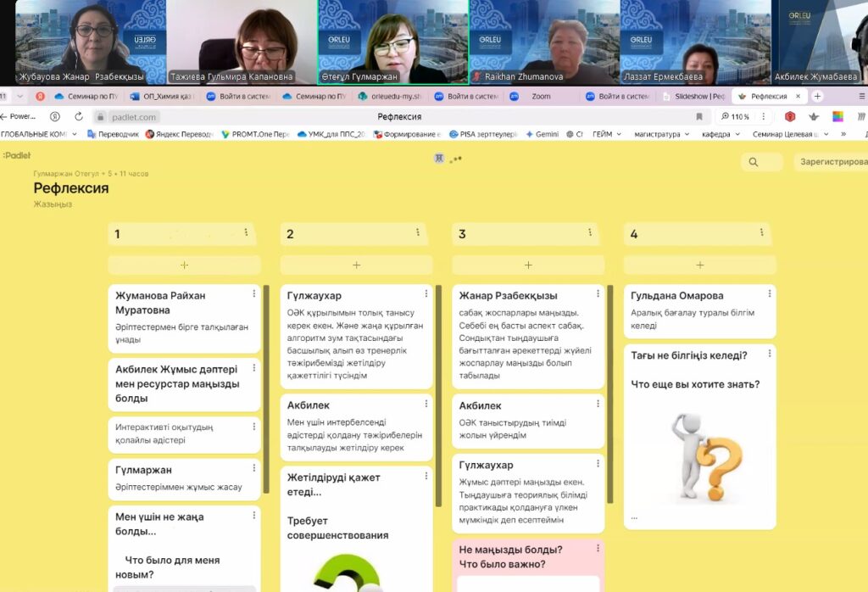
Task: Open menu of Гүлмаржан post
Action: tap(254, 468)
